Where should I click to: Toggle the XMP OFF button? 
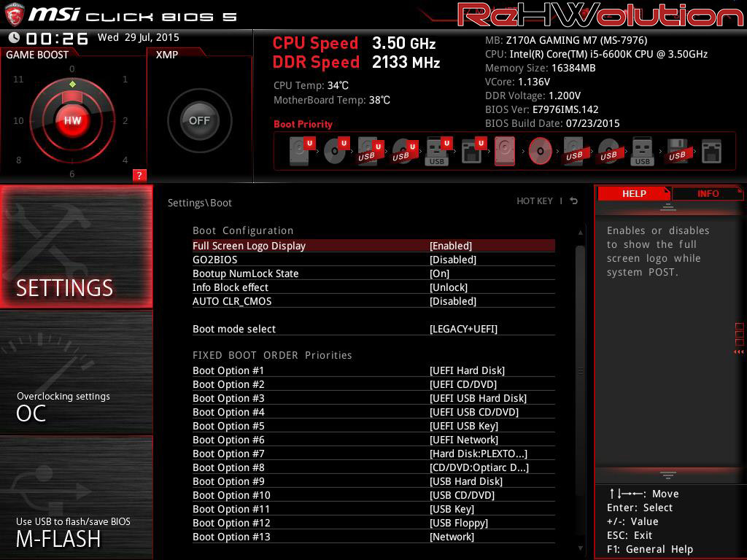[199, 121]
